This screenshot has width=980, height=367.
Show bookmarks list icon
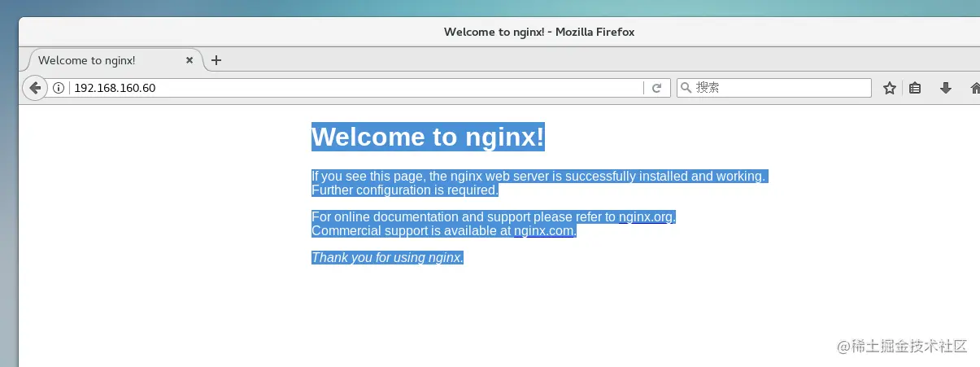[x=915, y=88]
